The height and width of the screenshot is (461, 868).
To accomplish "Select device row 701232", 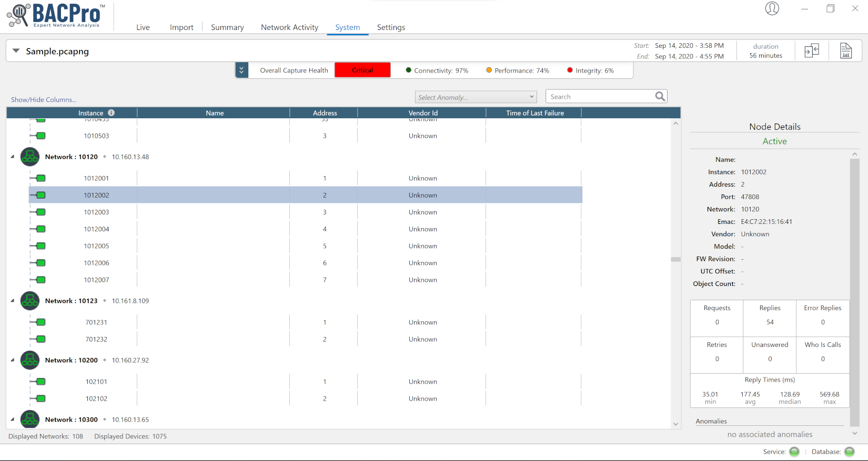I will (x=306, y=339).
